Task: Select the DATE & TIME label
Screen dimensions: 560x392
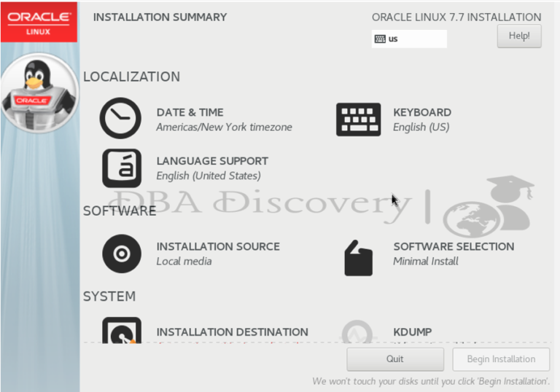Action: tap(190, 112)
